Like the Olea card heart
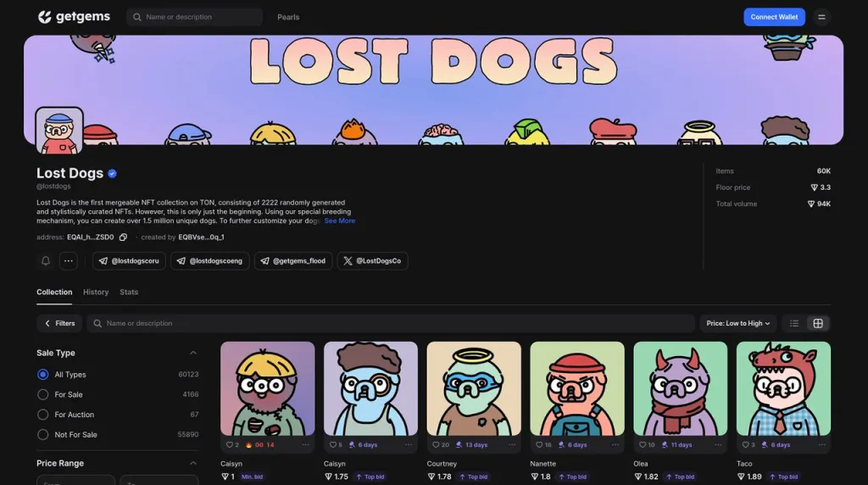Screen dimensions: 868x485 pyautogui.click(x=643, y=444)
